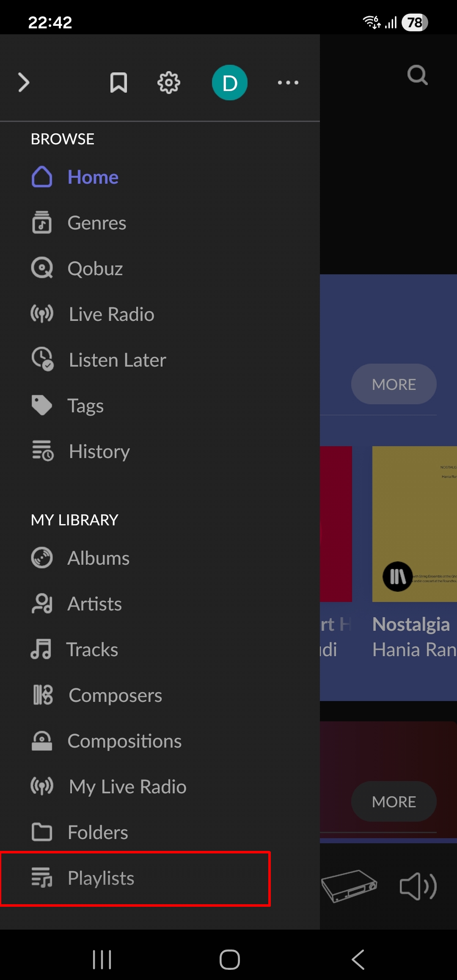The height and width of the screenshot is (980, 457).
Task: Open the three-dot more options menu
Action: point(288,83)
